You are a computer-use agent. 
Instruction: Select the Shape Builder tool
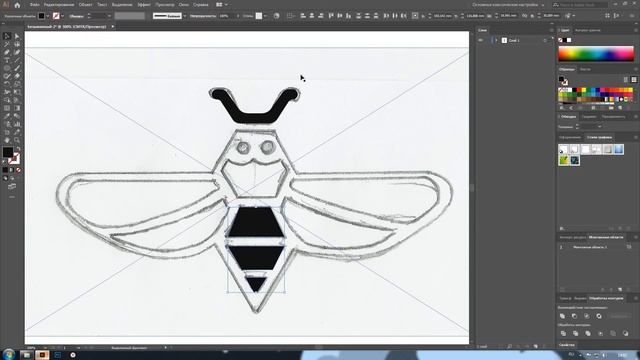pos(7,100)
